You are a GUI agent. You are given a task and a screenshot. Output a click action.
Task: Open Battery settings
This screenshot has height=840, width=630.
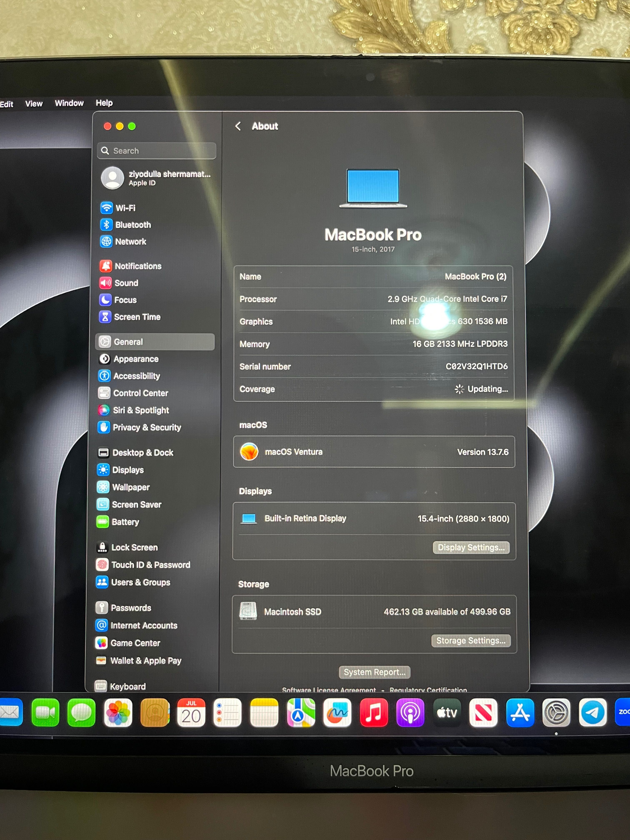coord(118,522)
